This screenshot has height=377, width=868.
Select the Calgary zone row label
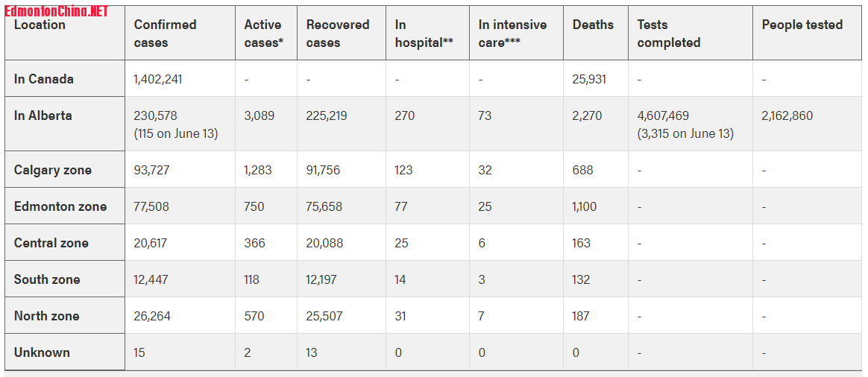(53, 170)
